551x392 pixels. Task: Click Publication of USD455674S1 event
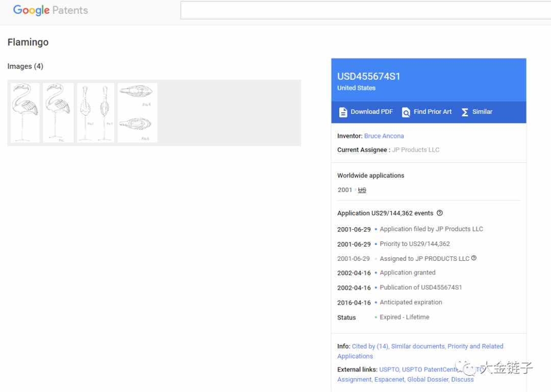pyautogui.click(x=420, y=287)
